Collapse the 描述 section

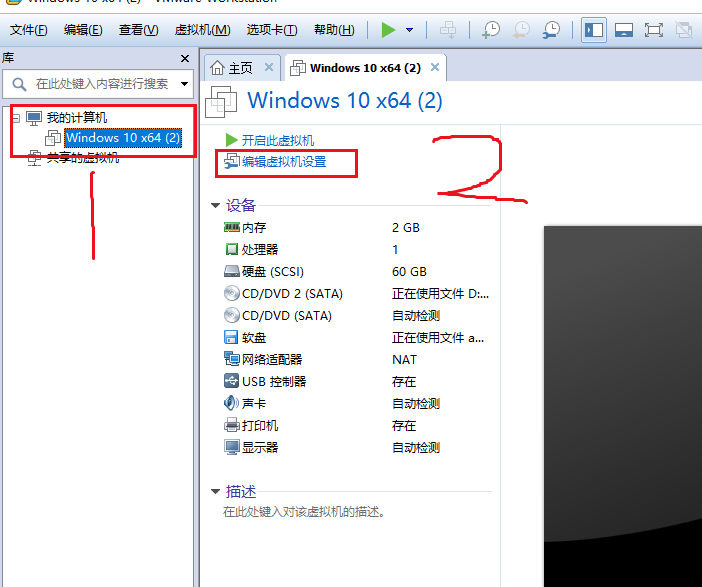coord(215,492)
